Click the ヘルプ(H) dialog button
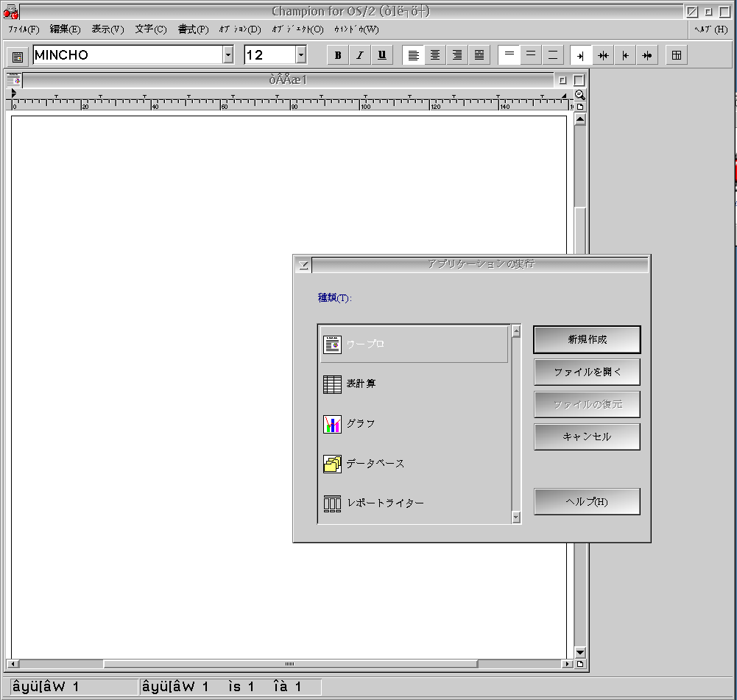 coord(587,502)
